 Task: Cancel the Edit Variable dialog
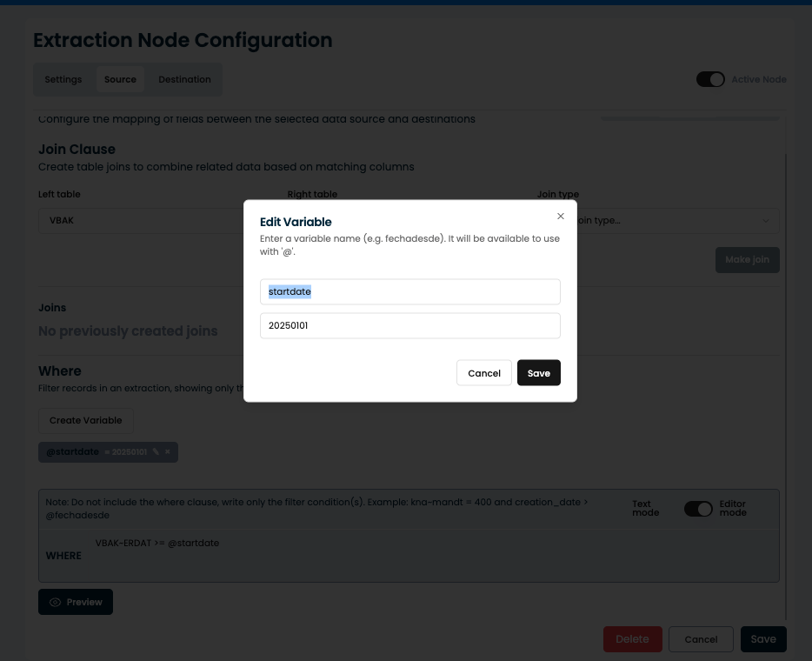[483, 373]
